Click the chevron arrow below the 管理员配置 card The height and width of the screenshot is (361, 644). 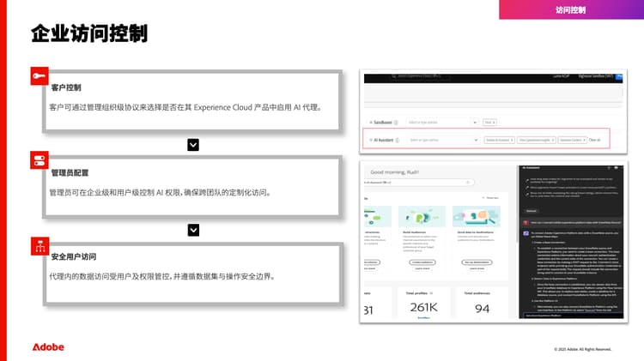[x=193, y=230]
